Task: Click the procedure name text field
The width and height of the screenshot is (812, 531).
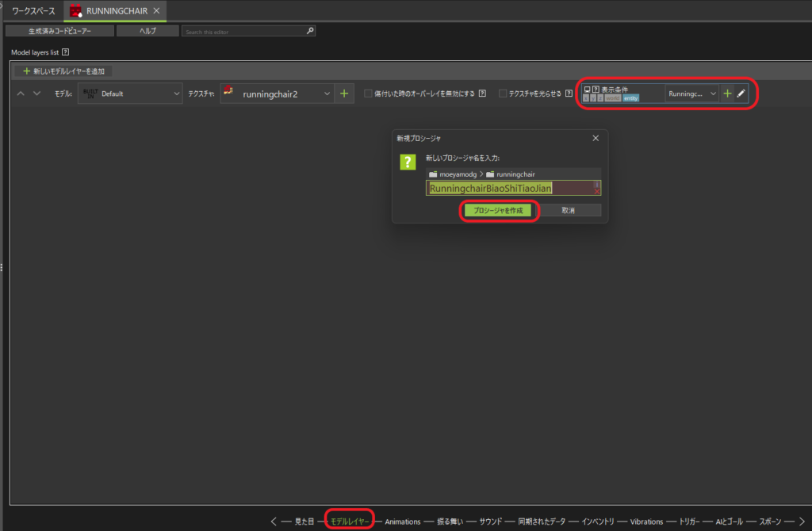Action: [507, 188]
